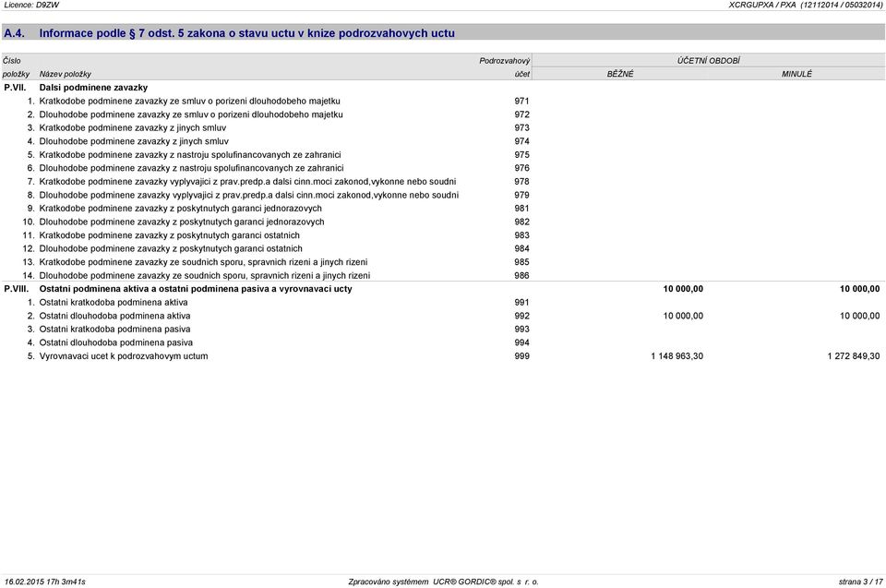
Task: Select row 5 'Kratkodobe ... spolufinancovanych ze zahranici'
Action: click(x=443, y=155)
